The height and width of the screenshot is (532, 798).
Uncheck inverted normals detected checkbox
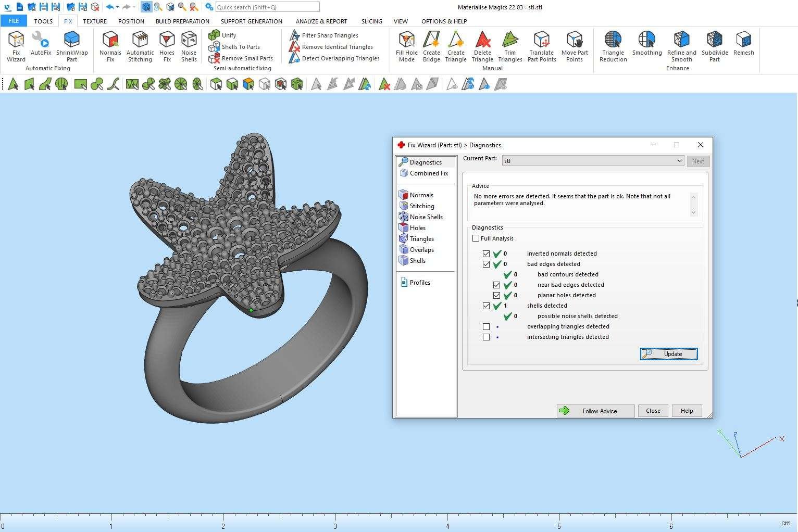point(486,254)
